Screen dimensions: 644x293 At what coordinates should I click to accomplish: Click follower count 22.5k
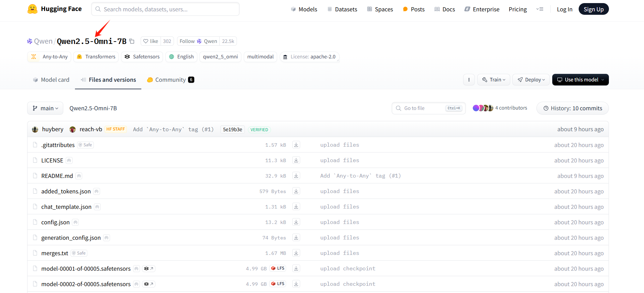point(228,41)
